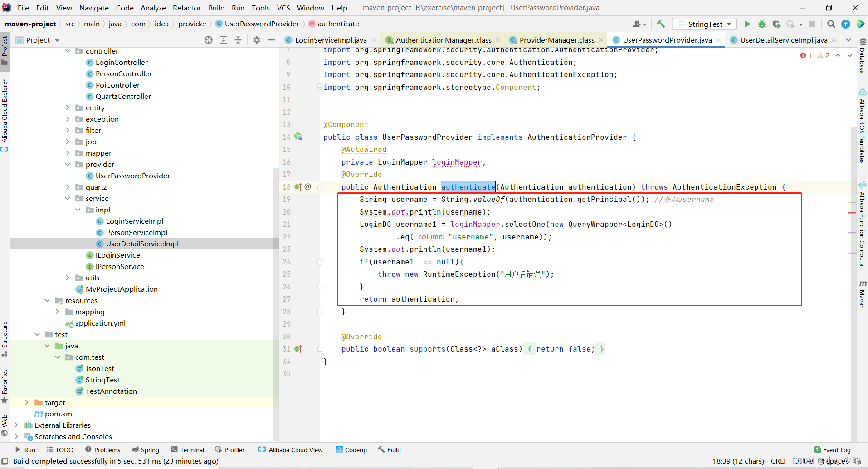Open the Terminal tool window
This screenshot has height=469, width=868.
tap(188, 449)
